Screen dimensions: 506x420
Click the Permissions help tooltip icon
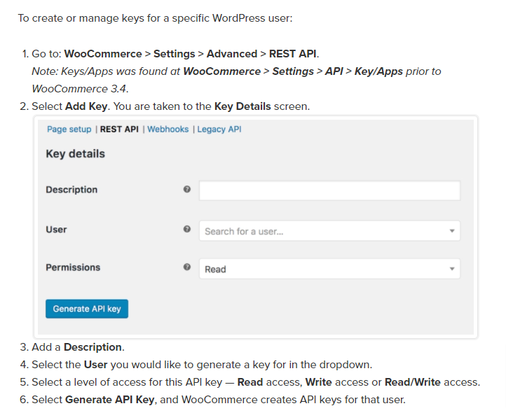click(187, 267)
